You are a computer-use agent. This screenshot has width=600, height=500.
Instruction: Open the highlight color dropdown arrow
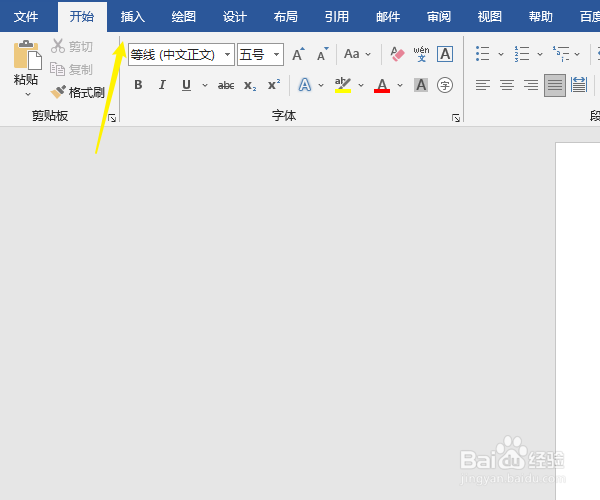361,85
